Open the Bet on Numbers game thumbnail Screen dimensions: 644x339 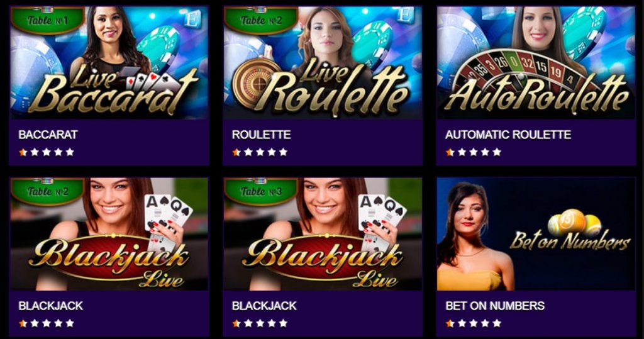tap(536, 234)
